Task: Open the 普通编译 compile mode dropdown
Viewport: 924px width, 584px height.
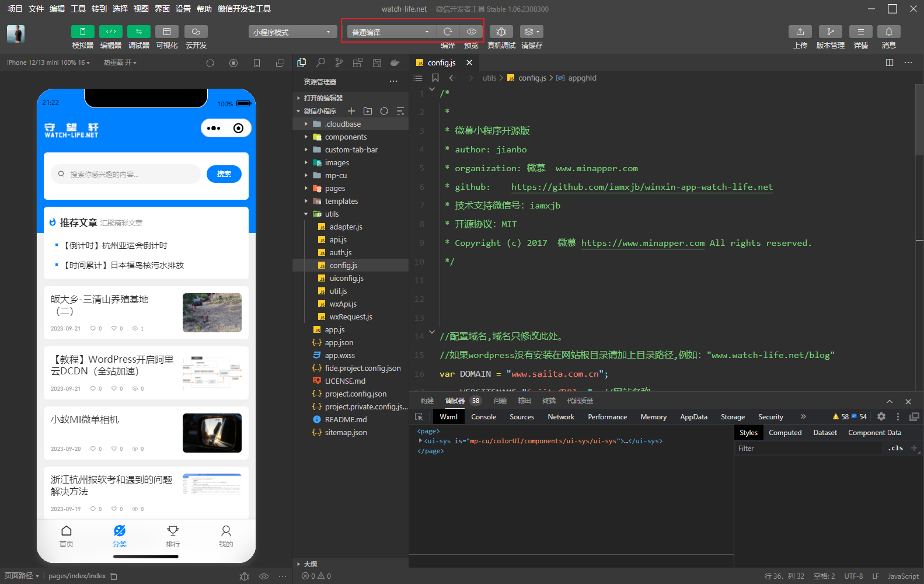Action: click(390, 32)
